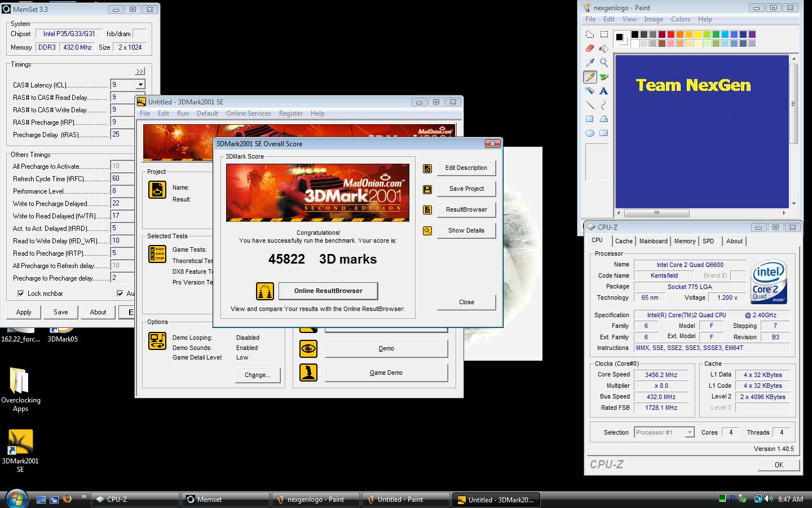Viewport: 812px width, 508px height.
Task: Click the Refresh Cycle Time (tRFC) value field
Action: 122,178
